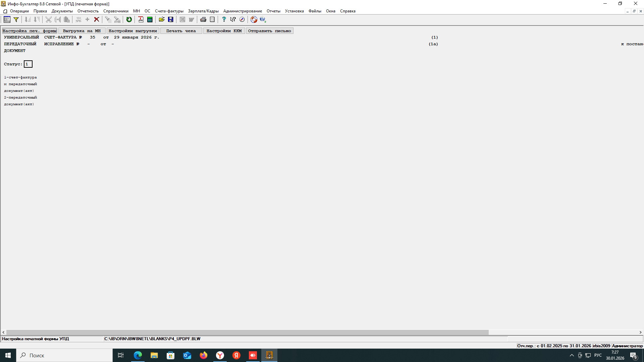The width and height of the screenshot is (644, 362).
Task: Open the calendar date icon
Action: coord(141,19)
